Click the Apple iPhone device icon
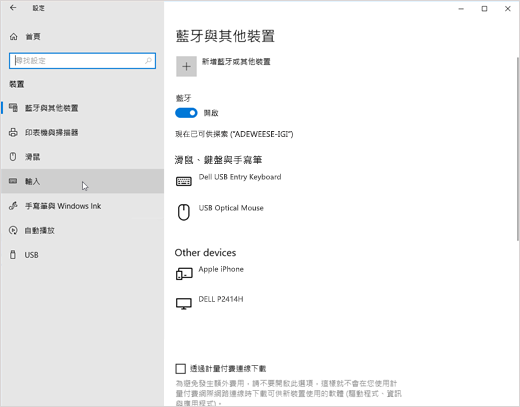 coord(184,274)
